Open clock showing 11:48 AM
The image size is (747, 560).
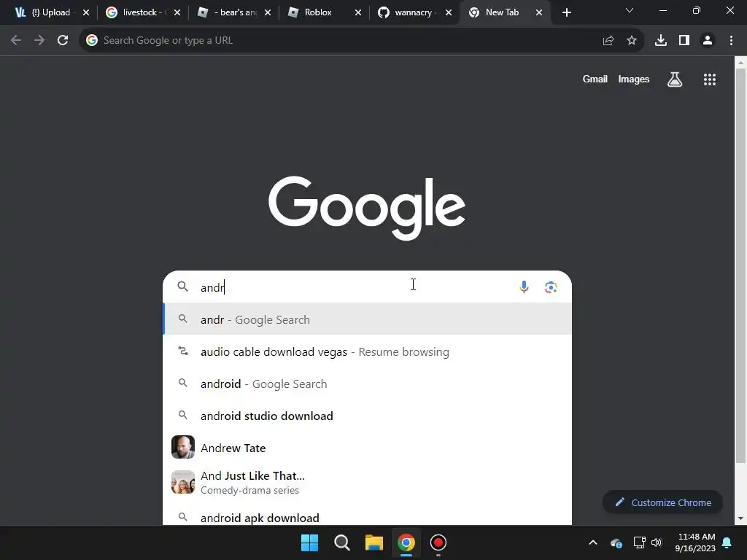coord(695,542)
